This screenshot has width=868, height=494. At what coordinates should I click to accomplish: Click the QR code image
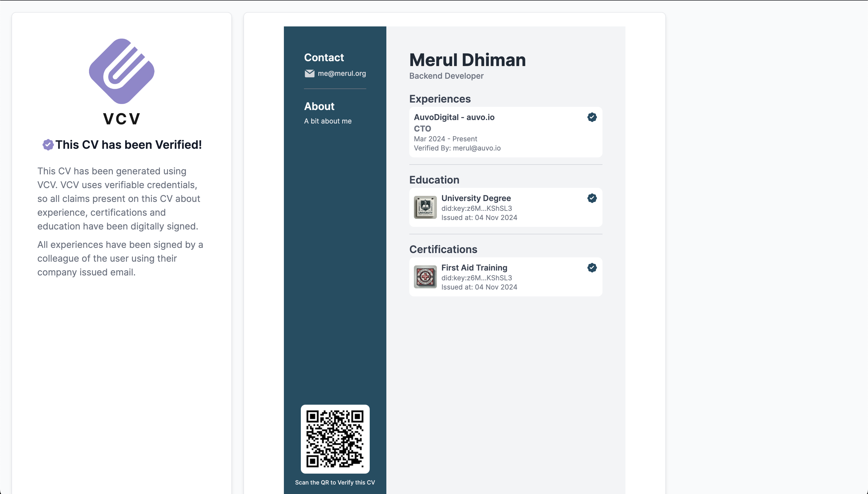coord(335,439)
